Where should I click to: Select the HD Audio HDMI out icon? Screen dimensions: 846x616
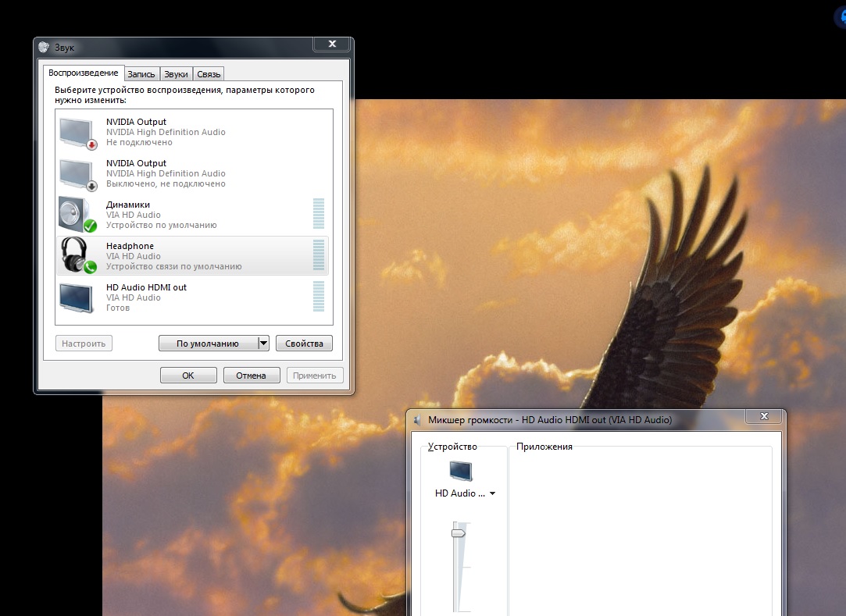(x=77, y=297)
